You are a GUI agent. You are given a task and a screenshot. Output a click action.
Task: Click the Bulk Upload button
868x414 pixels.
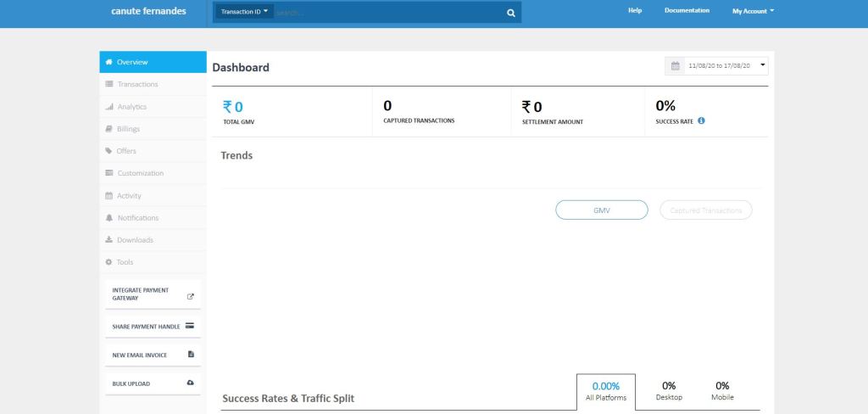pyautogui.click(x=153, y=383)
